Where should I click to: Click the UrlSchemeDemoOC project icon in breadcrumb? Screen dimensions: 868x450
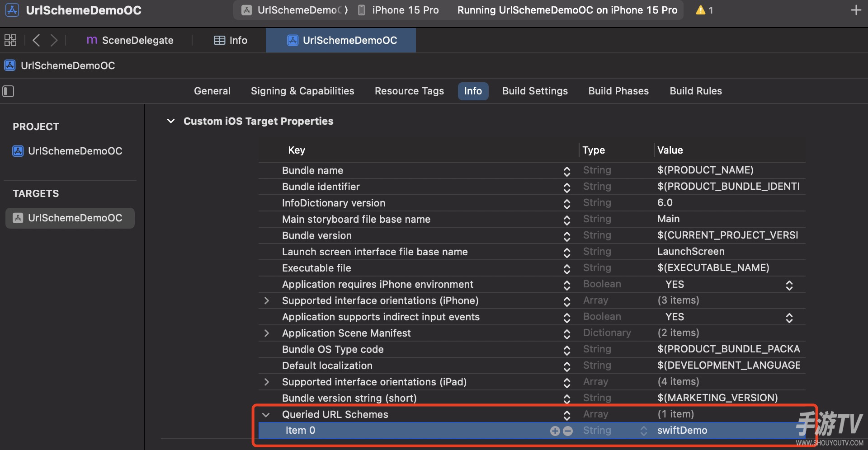[10, 66]
